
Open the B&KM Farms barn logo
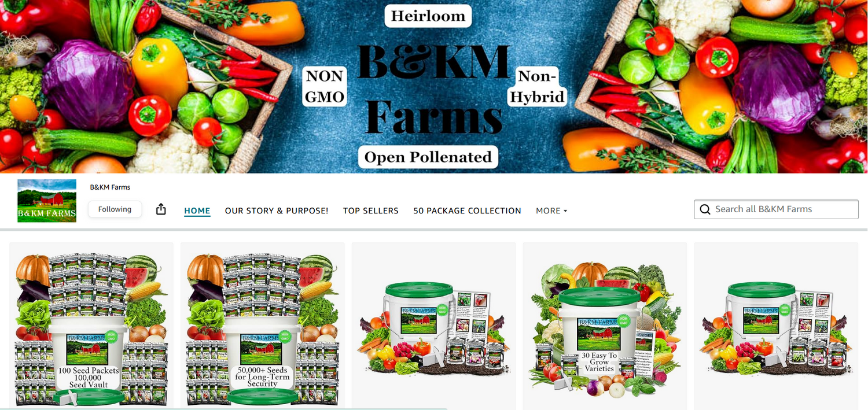[x=47, y=201]
